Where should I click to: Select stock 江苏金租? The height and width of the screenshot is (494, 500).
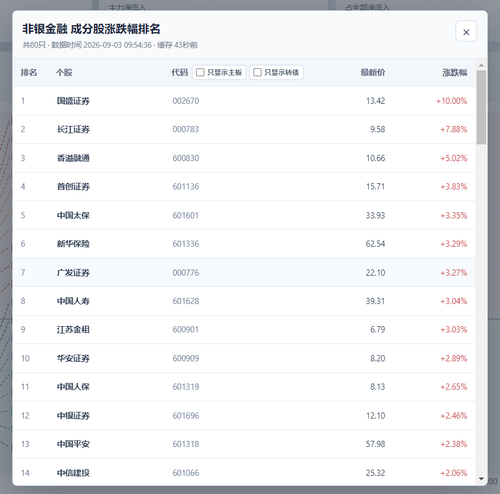73,330
